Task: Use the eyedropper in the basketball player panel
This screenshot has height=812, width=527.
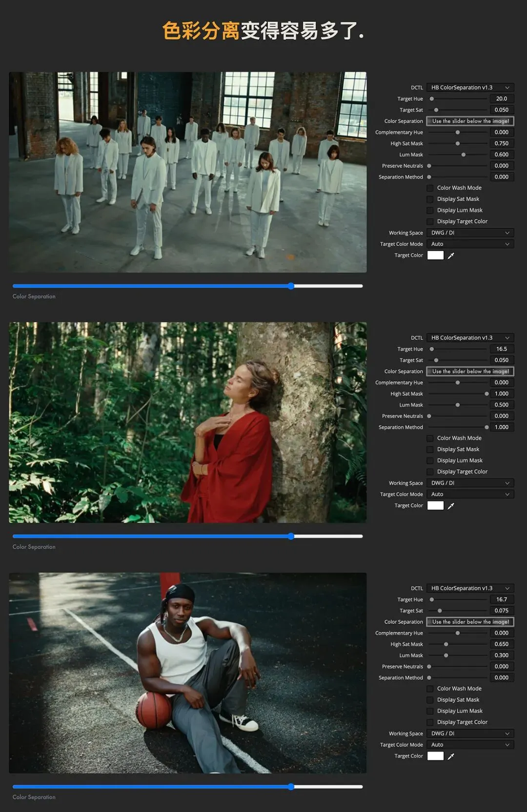Action: click(451, 756)
